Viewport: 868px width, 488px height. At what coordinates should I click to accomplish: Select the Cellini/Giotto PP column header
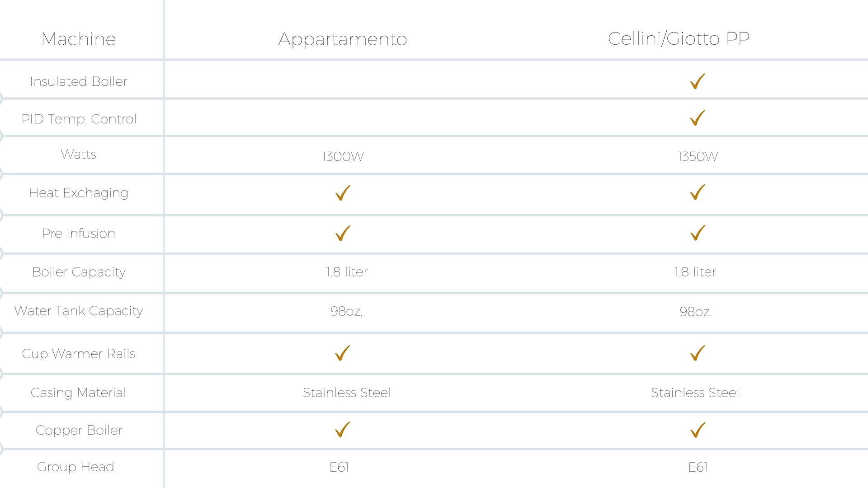[x=679, y=39]
